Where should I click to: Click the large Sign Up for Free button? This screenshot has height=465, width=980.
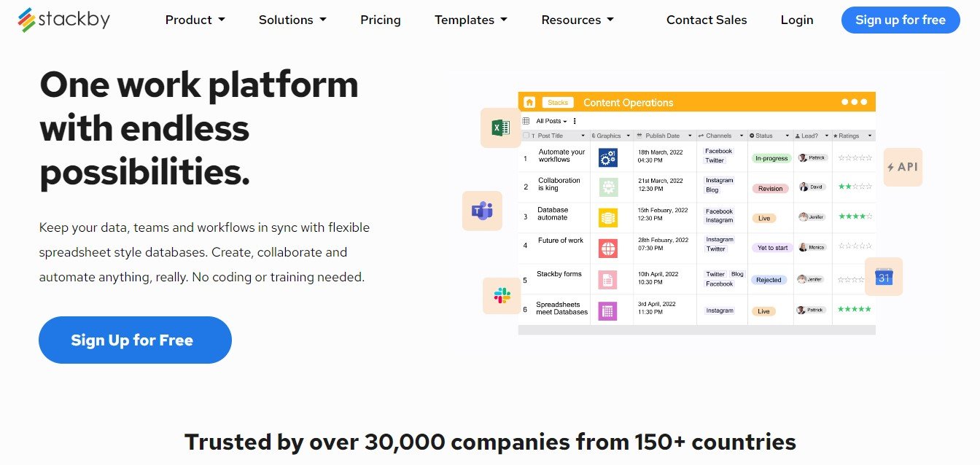tap(135, 340)
